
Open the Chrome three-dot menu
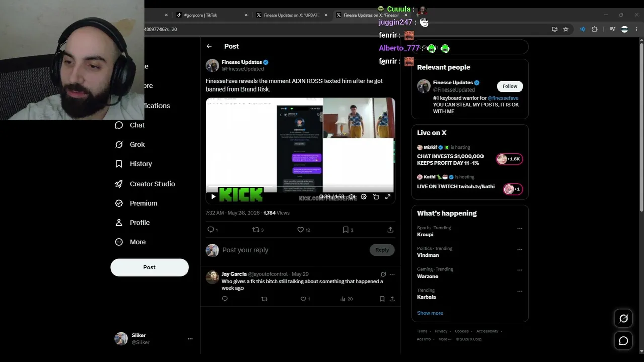pyautogui.click(x=637, y=29)
